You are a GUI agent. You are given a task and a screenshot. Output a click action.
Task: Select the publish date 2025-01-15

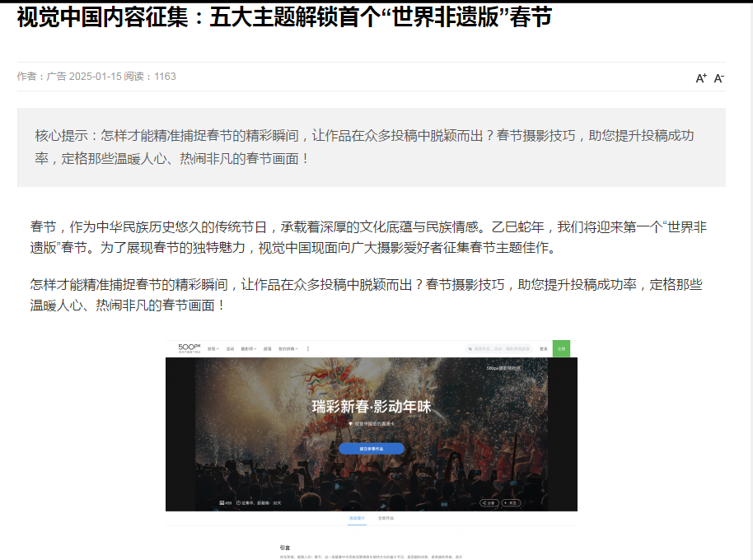[x=95, y=77]
